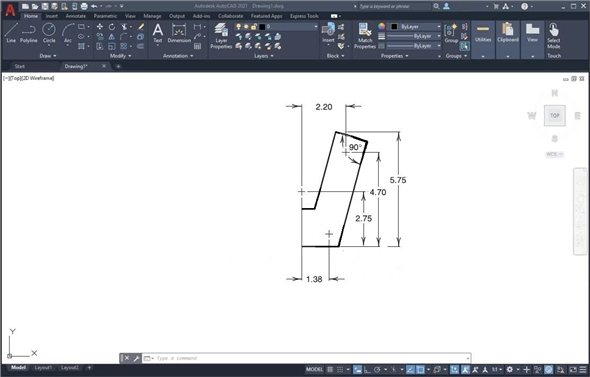Click the Match Properties icon
The width and height of the screenshot is (590, 377).
365,36
